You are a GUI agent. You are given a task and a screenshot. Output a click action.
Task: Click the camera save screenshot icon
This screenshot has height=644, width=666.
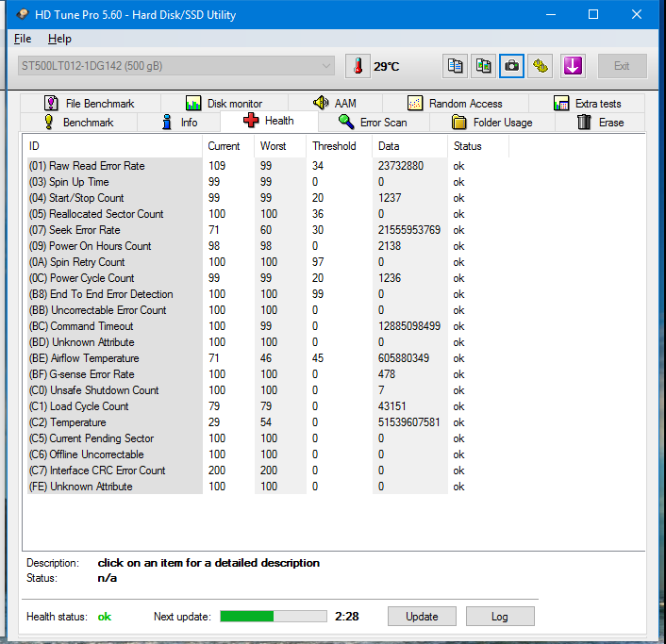[x=511, y=66]
